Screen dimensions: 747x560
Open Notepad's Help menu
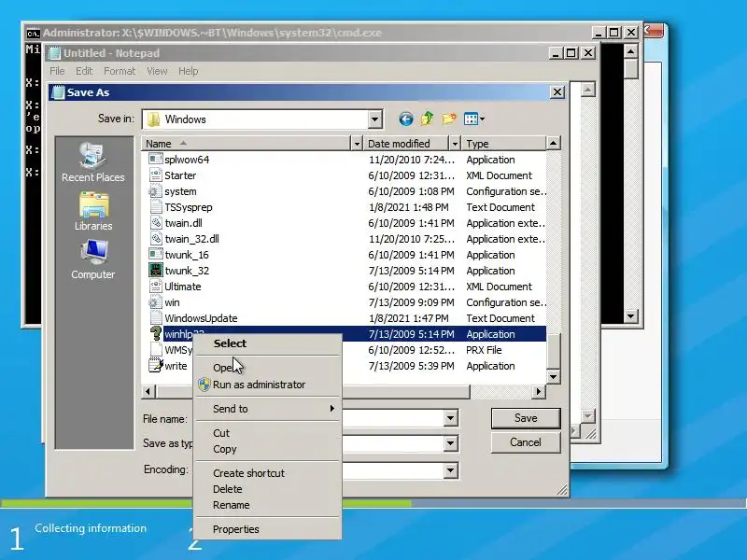189,71
